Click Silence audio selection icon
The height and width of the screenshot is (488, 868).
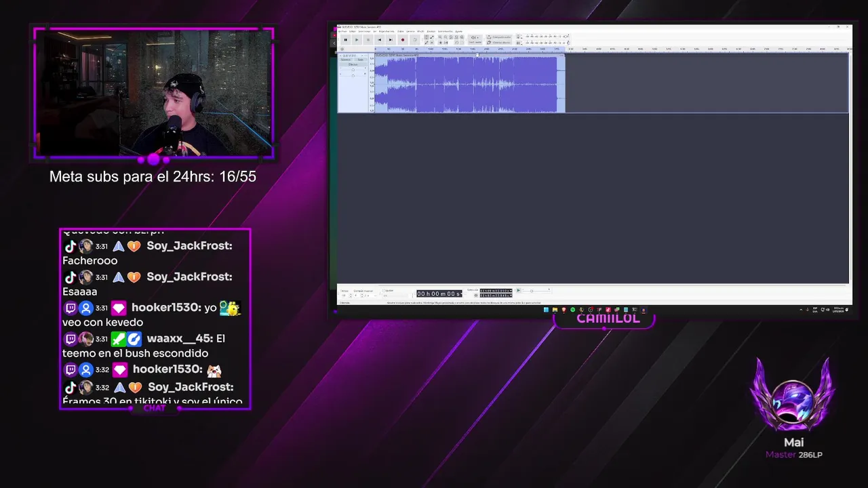(446, 43)
